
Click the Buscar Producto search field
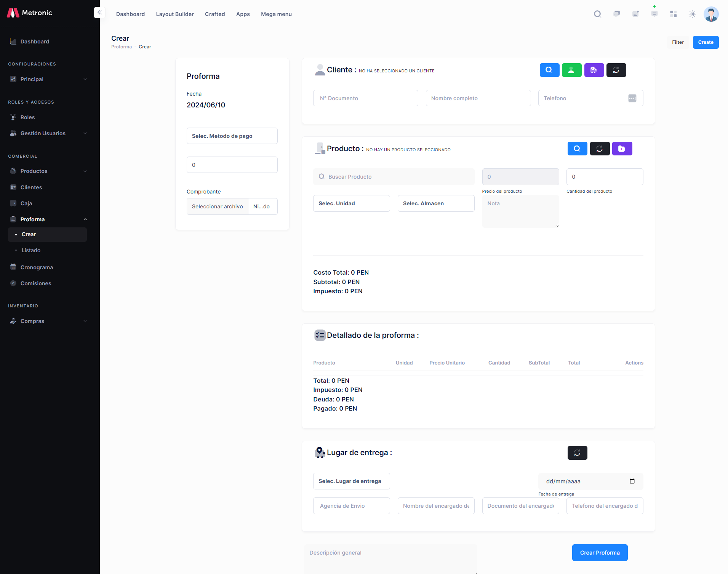point(393,177)
